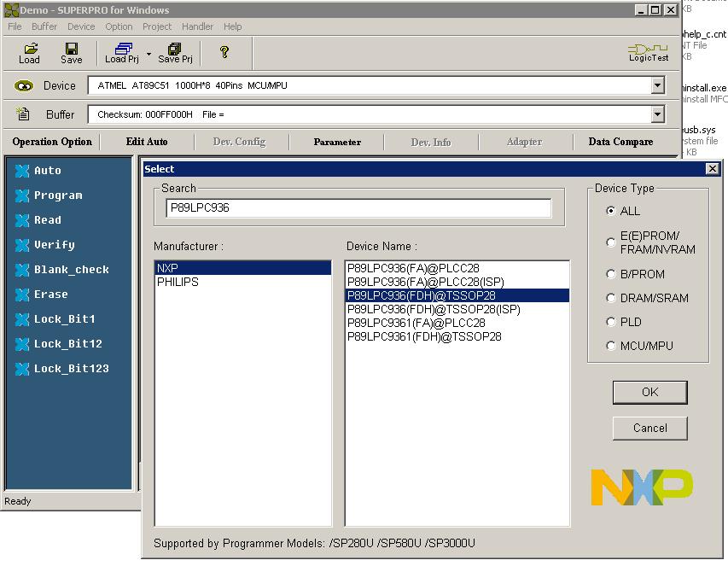The width and height of the screenshot is (728, 566).
Task: Open the File menu
Action: (15, 26)
